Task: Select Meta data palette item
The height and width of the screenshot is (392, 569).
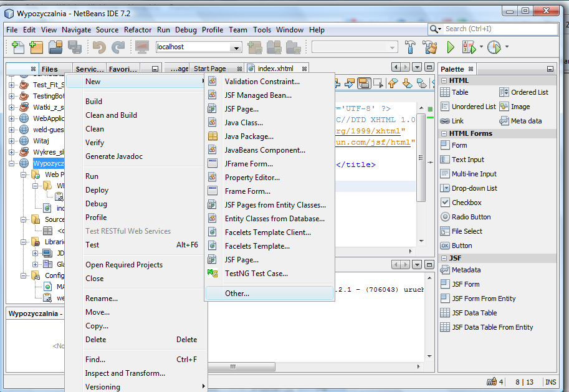Action: point(521,121)
